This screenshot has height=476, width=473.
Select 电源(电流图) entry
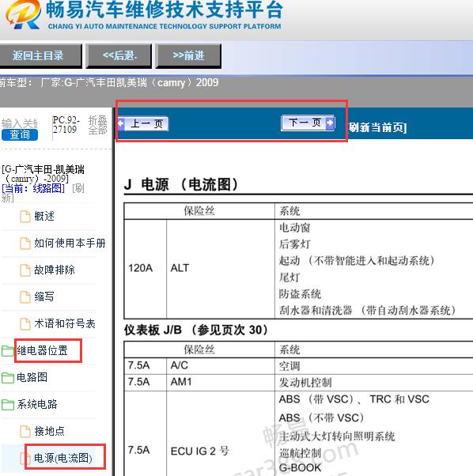[62, 458]
